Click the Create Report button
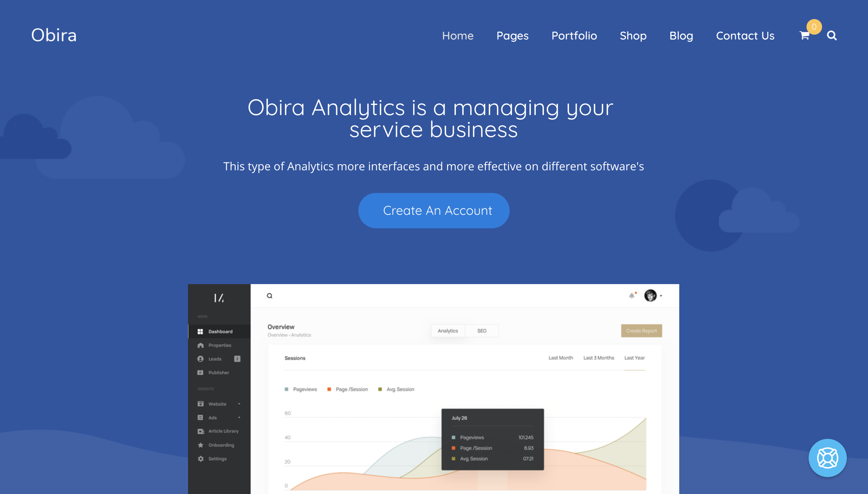 point(641,330)
